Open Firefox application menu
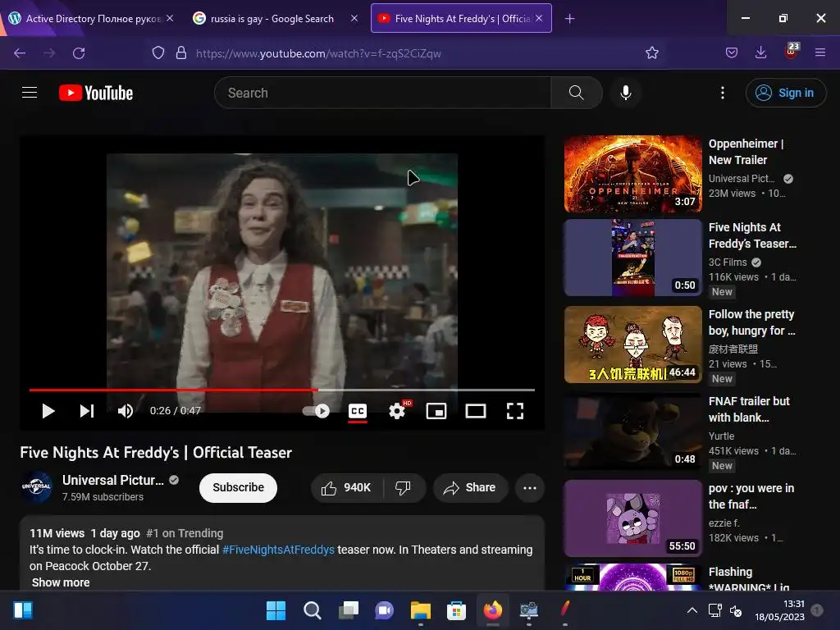The image size is (840, 630). click(x=819, y=52)
